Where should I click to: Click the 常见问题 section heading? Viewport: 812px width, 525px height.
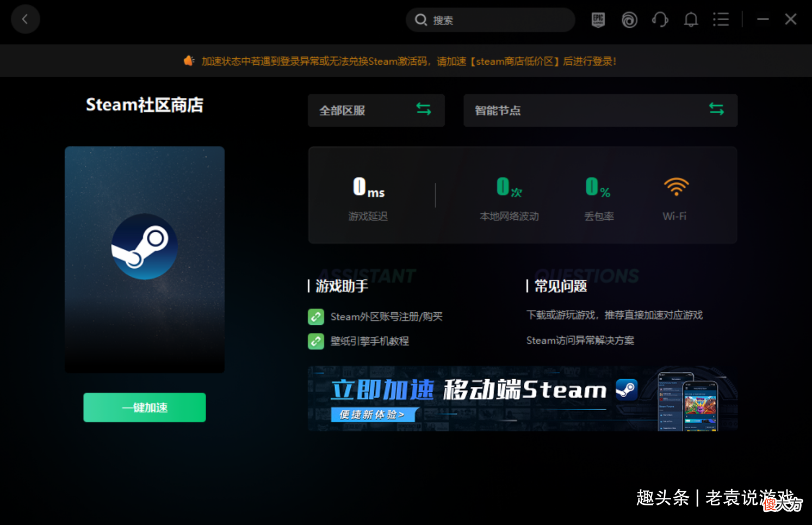(x=560, y=286)
